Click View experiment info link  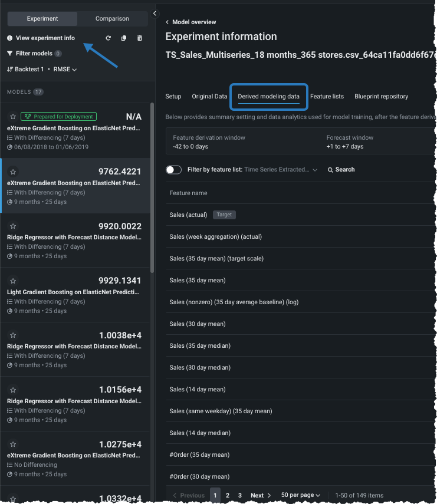45,38
